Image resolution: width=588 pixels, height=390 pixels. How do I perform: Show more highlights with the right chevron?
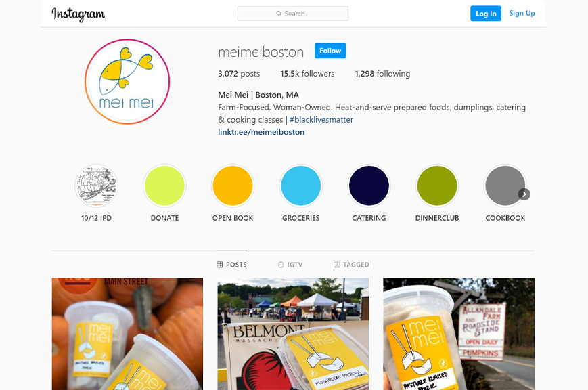point(524,194)
